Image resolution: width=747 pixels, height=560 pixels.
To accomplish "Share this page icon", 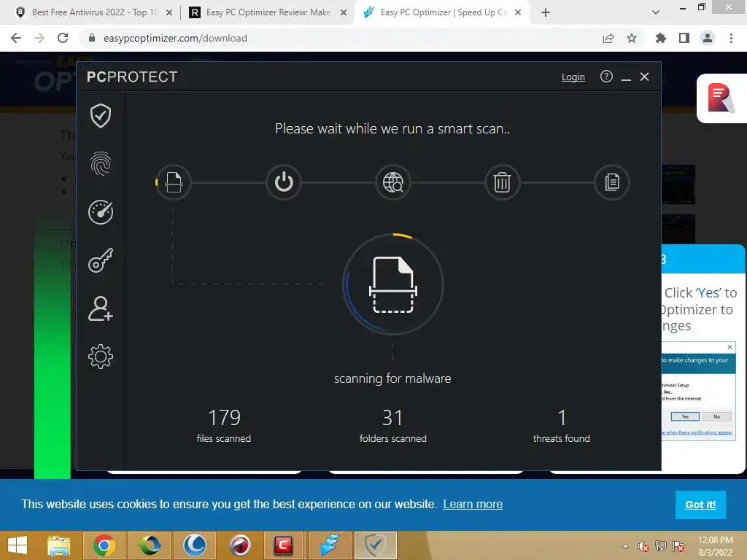I will [x=608, y=38].
